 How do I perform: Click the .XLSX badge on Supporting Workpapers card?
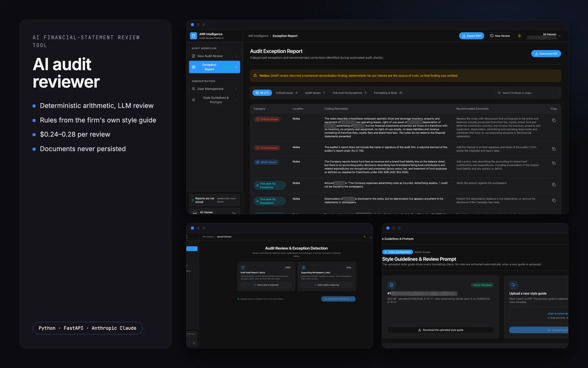349,267
